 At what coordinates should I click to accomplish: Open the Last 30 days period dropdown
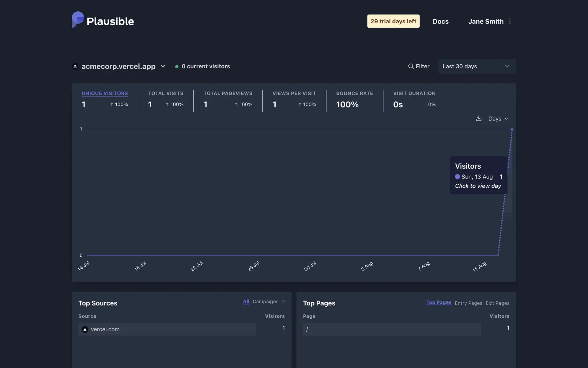pyautogui.click(x=476, y=66)
